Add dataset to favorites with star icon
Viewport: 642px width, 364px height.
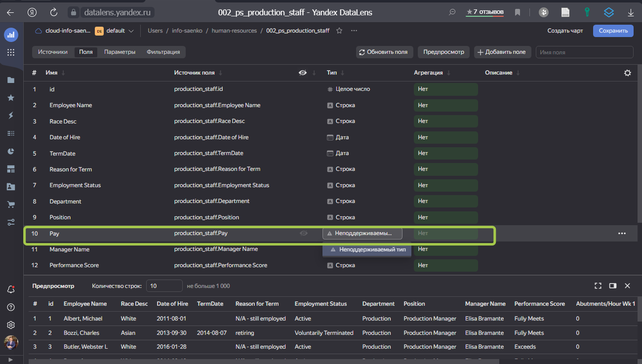339,31
